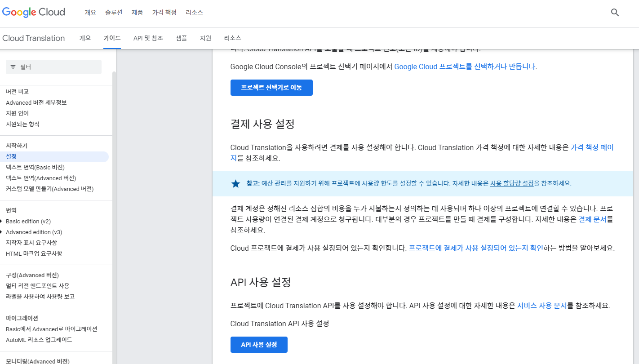Select 설정 in sidebar
The width and height of the screenshot is (639, 364).
[54, 156]
